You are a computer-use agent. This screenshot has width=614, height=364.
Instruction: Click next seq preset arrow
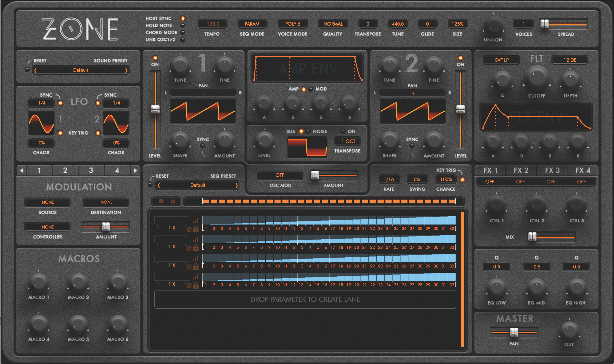237,185
